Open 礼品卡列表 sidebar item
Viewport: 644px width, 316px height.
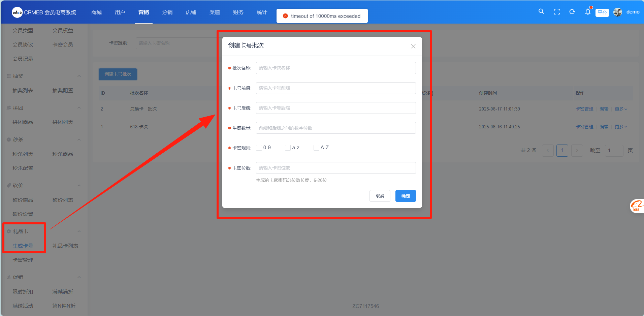tap(65, 246)
